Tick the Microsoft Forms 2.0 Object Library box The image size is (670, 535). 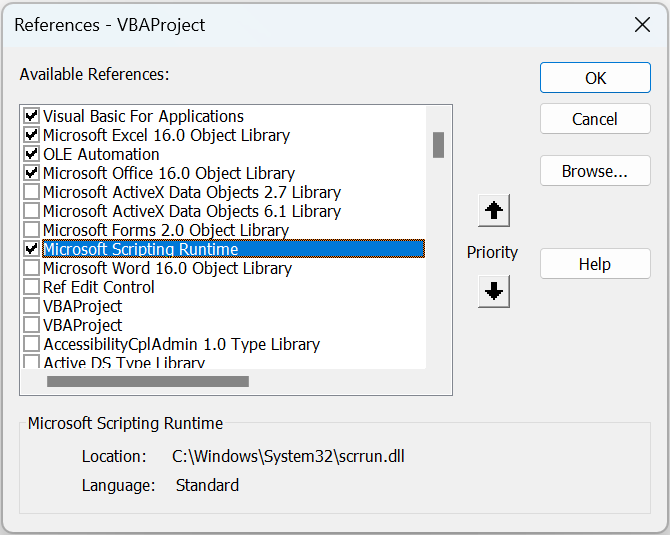point(31,229)
